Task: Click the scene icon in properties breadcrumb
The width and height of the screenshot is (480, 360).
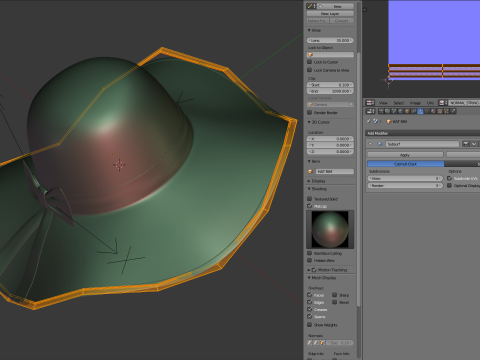Action: (x=375, y=121)
